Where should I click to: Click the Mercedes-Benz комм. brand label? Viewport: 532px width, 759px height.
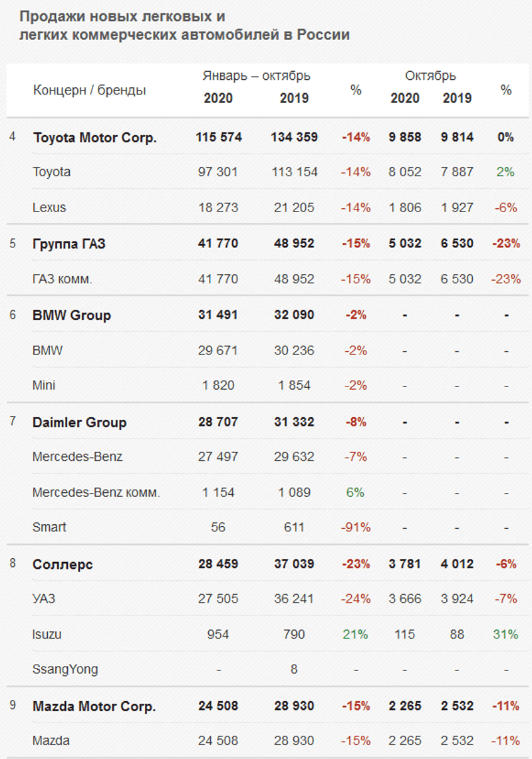[x=96, y=493]
